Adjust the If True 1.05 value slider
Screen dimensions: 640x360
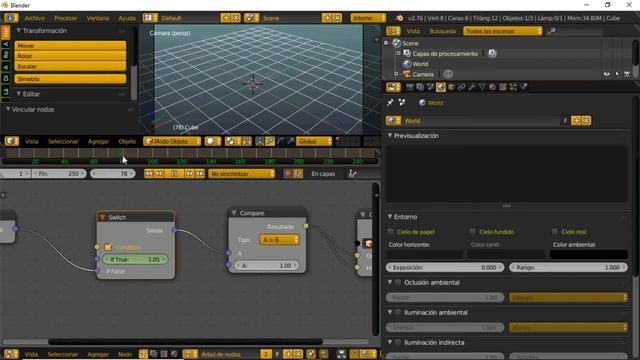(x=135, y=259)
